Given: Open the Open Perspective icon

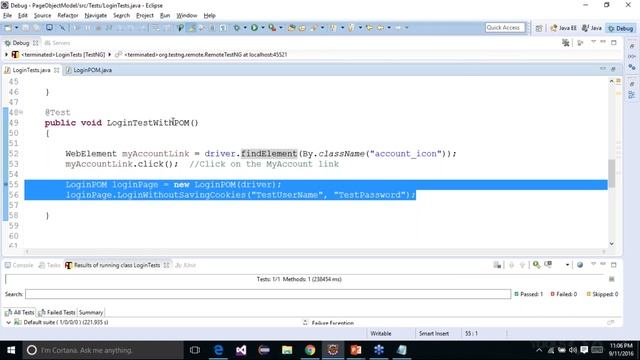Looking at the screenshot, I should coord(539,28).
